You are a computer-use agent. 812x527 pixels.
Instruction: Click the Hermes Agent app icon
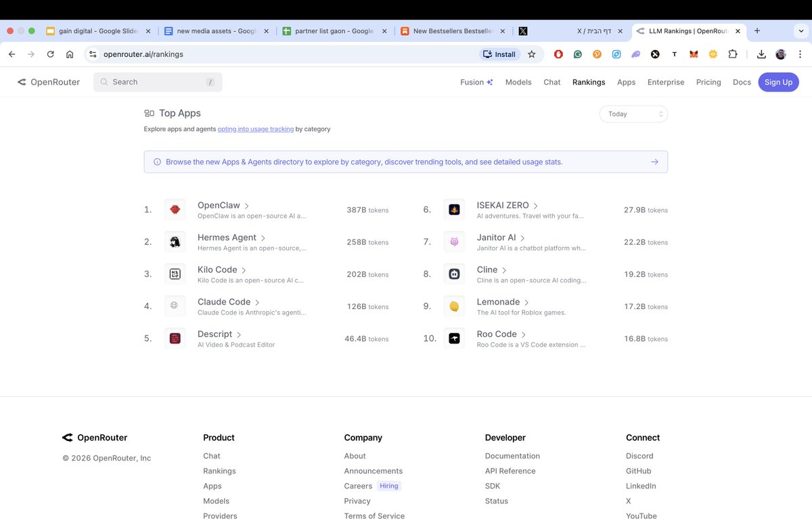point(175,242)
